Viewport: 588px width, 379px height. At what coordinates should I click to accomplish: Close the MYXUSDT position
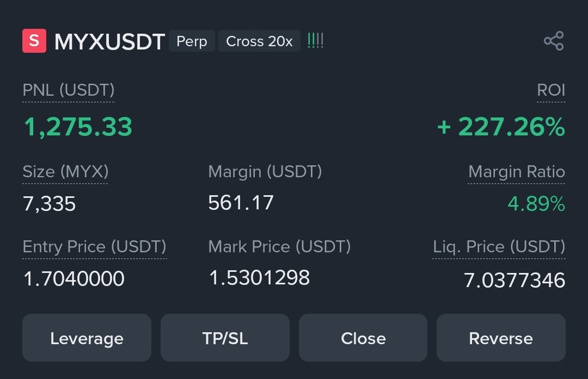(363, 338)
